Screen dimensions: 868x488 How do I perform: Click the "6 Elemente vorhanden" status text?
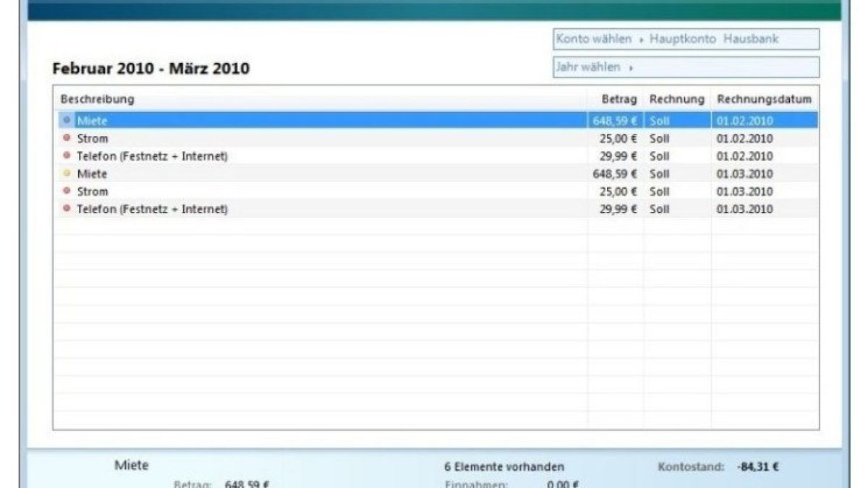point(504,467)
